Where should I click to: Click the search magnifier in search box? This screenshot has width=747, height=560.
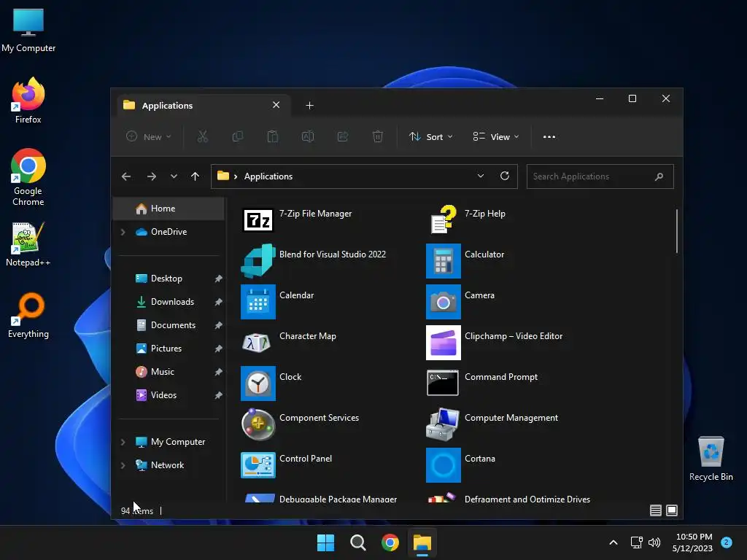659,176
